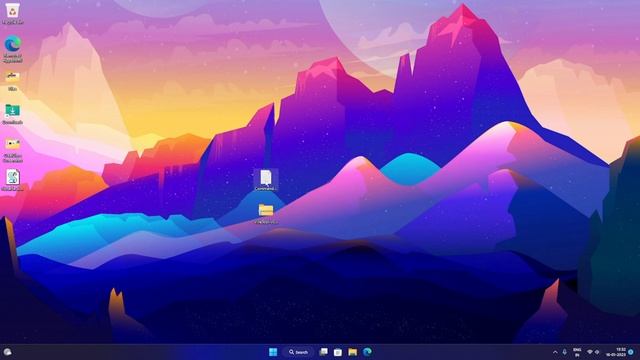
Task: Launch Microsoft Edge from the taskbar
Action: click(x=367, y=352)
